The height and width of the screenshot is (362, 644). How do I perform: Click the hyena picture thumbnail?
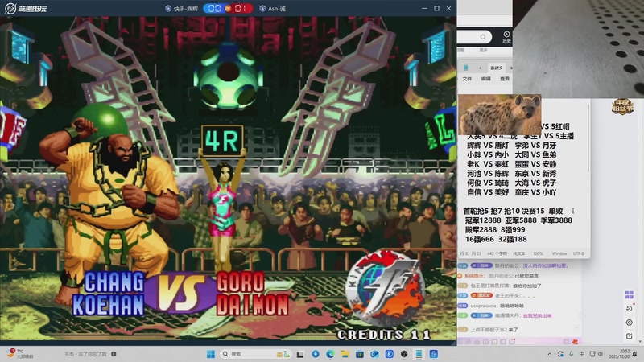499,114
